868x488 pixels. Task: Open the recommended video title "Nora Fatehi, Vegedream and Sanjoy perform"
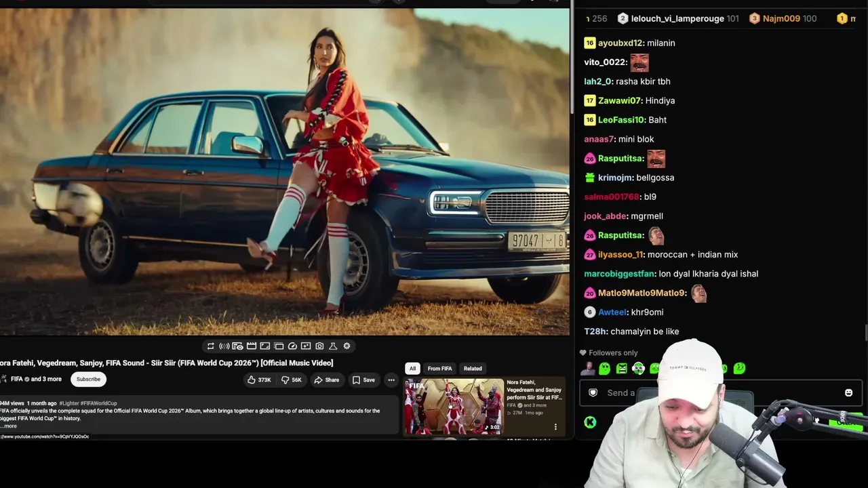pos(534,390)
